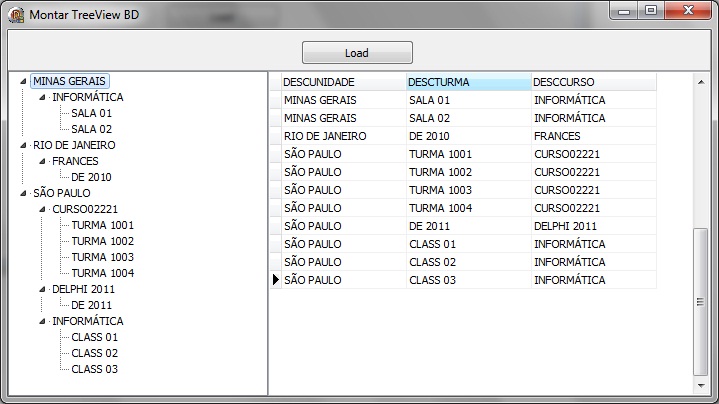Select the TURMA 1004 grid cell
This screenshot has width=719, height=404.
pyautogui.click(x=467, y=208)
